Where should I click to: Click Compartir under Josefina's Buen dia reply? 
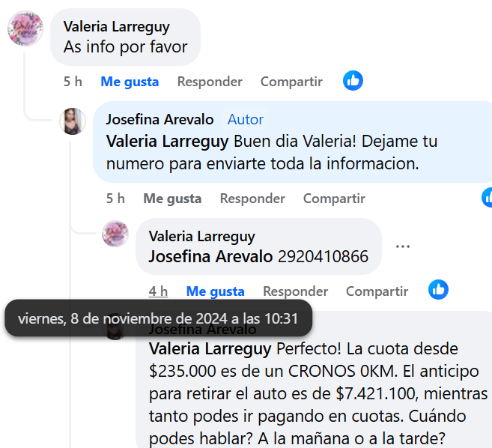point(334,199)
